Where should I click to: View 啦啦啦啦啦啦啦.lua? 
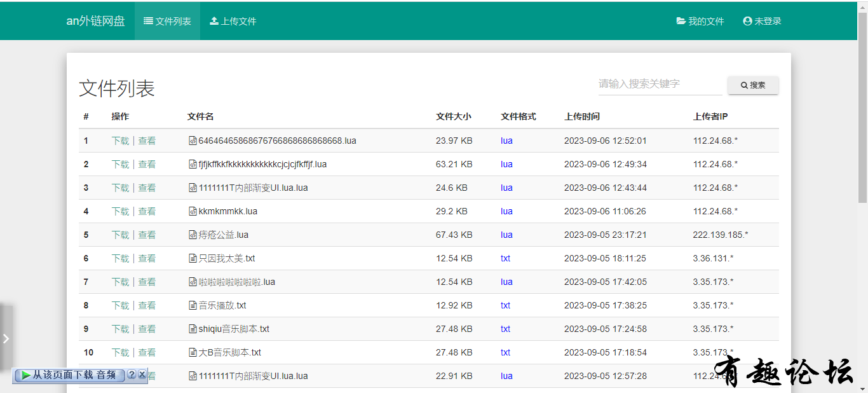(x=147, y=282)
